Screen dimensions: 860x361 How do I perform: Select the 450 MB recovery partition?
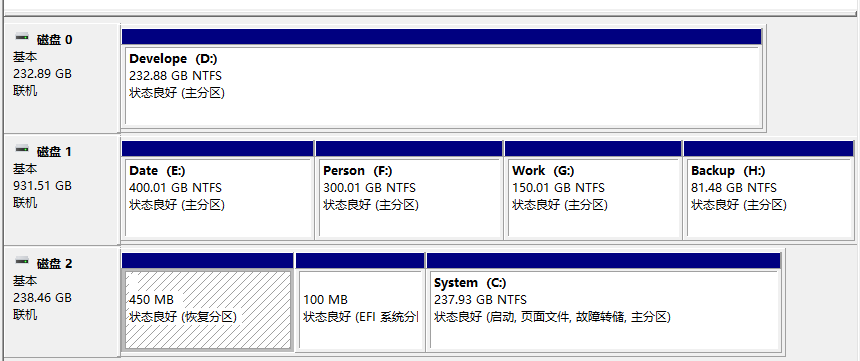tap(207, 302)
